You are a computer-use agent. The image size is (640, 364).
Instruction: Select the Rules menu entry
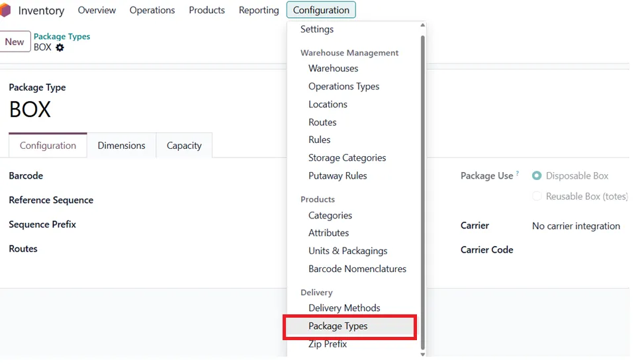point(320,140)
